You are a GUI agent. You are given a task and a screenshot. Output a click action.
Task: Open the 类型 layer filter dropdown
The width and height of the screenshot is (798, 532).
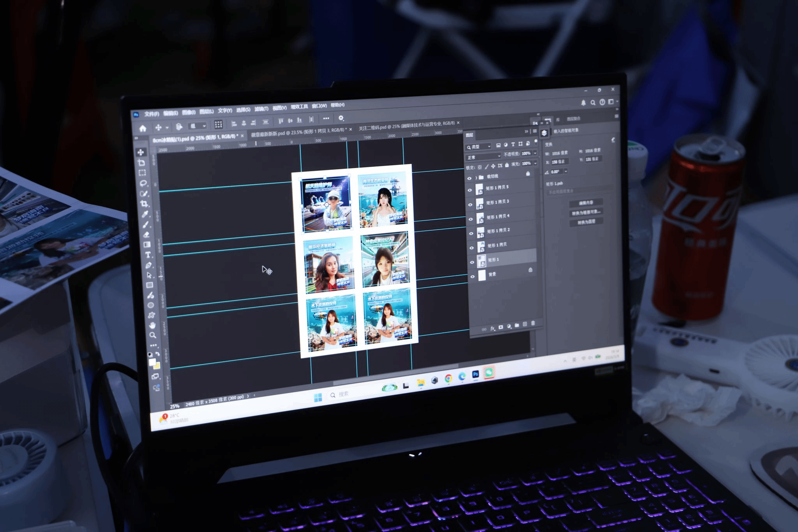(478, 147)
